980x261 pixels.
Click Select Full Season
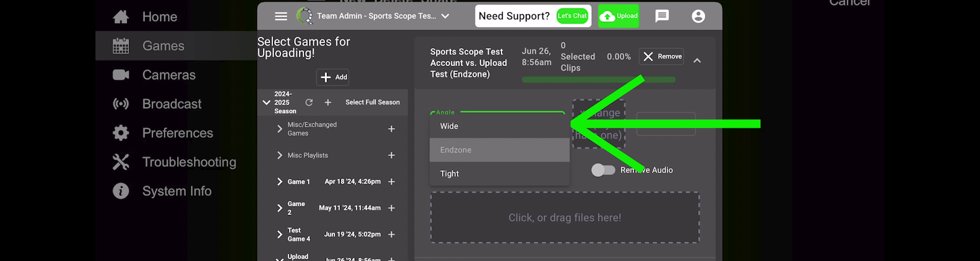point(373,102)
